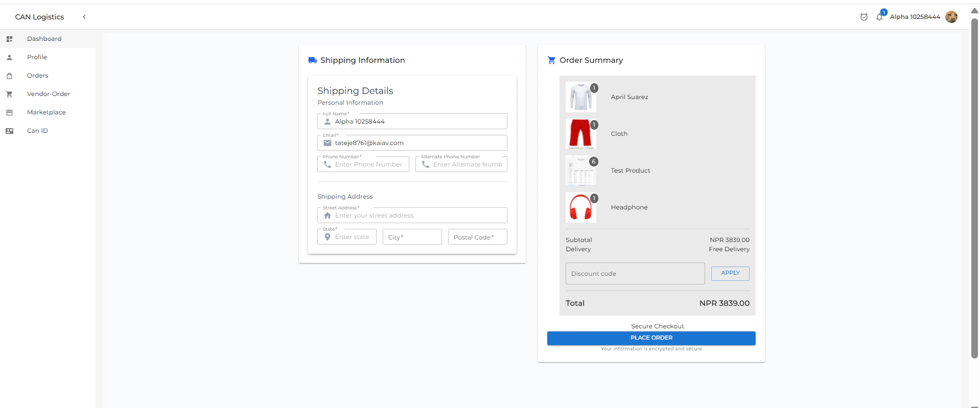Open Profile from sidebar menu
The image size is (980, 408).
(48, 57)
